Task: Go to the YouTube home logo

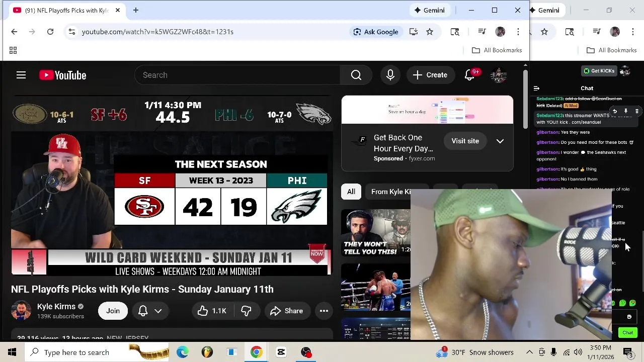Action: [x=63, y=75]
